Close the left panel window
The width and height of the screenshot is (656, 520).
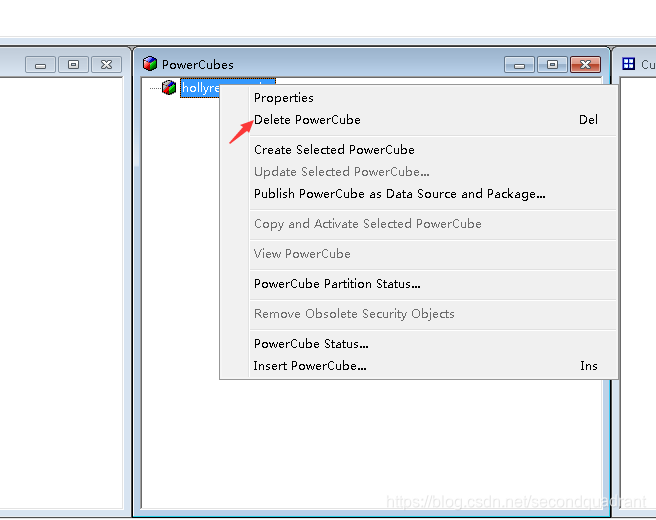(106, 65)
